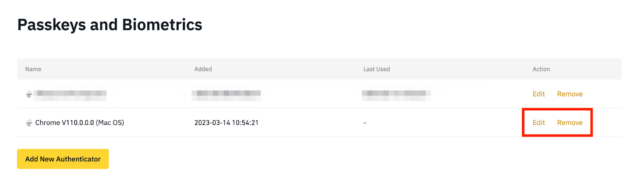
Task: Click the 2023-03-14 10:54:21 added date
Action: coord(226,123)
